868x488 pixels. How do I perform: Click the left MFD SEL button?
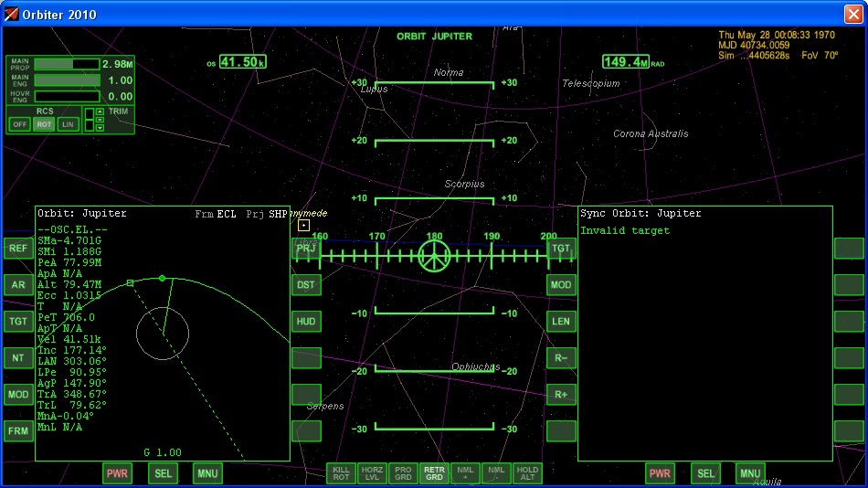(x=163, y=473)
